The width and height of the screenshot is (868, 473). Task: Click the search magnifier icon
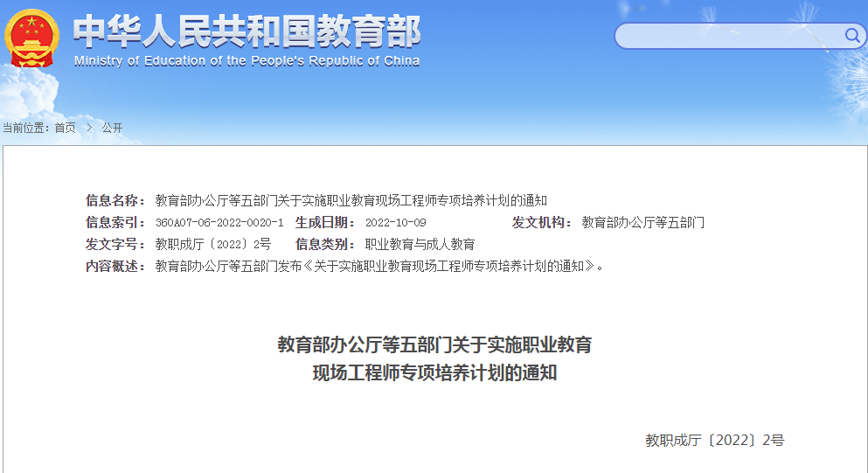tap(851, 35)
